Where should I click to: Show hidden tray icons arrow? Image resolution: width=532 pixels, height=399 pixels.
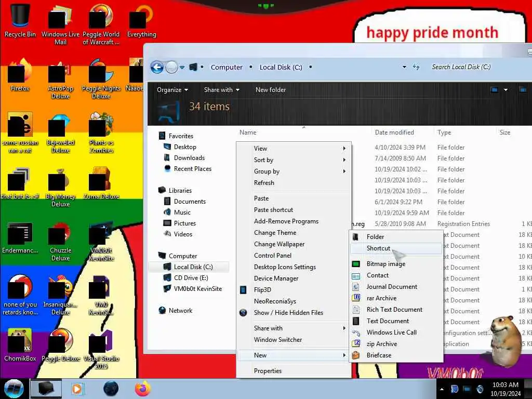[442, 389]
